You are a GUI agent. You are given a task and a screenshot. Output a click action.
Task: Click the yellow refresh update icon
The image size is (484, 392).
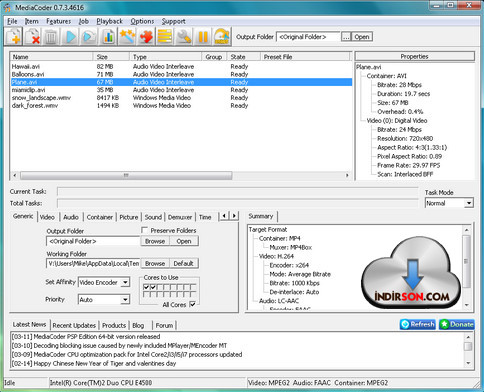[222, 36]
